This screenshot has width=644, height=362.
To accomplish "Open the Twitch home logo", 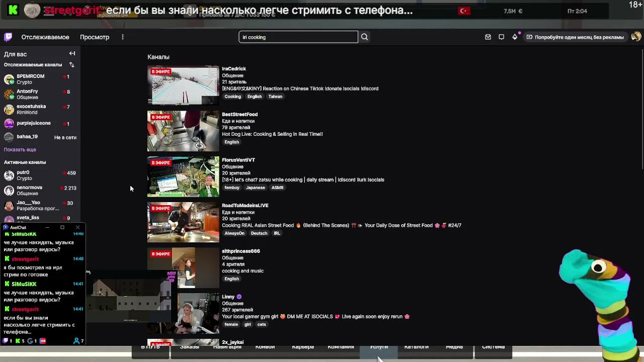I will coord(8,37).
